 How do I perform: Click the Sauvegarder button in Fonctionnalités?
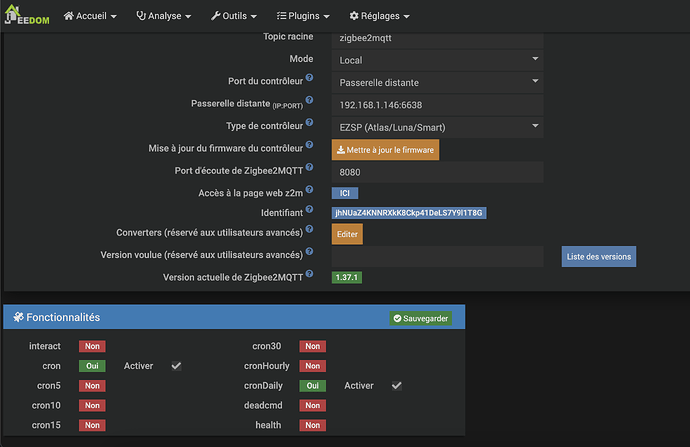click(x=420, y=318)
